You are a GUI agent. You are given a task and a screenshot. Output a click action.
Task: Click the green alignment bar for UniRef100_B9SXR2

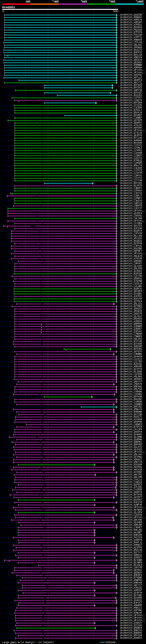coord(88,349)
